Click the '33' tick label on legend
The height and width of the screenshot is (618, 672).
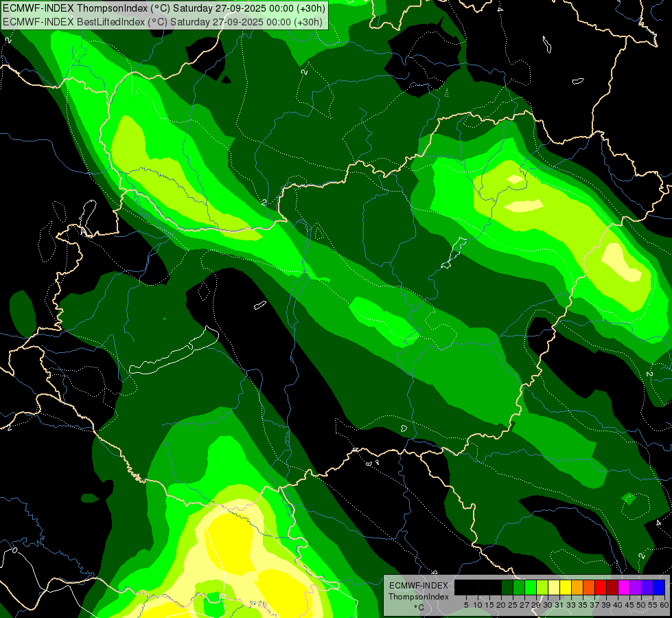(571, 605)
